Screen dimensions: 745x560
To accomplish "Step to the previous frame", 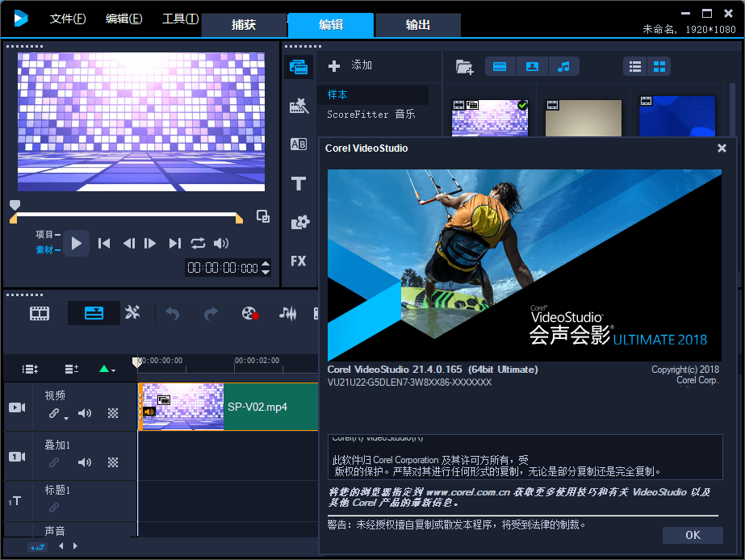I will 129,244.
